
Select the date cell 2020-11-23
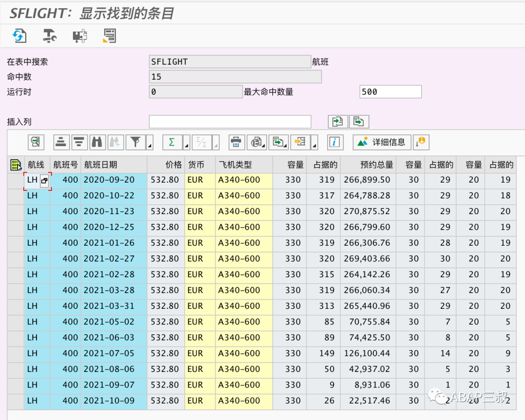[114, 211]
